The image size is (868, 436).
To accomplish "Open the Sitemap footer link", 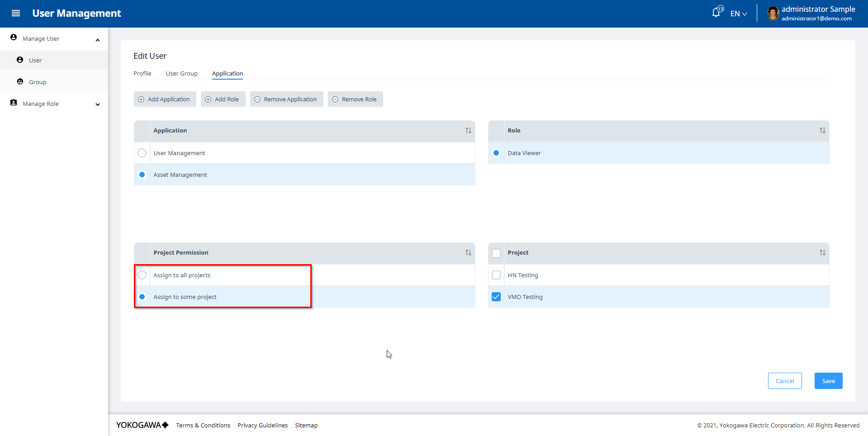I will [x=306, y=425].
